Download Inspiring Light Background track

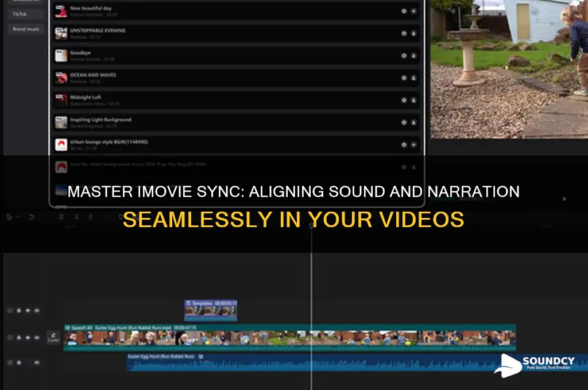pyautogui.click(x=413, y=122)
